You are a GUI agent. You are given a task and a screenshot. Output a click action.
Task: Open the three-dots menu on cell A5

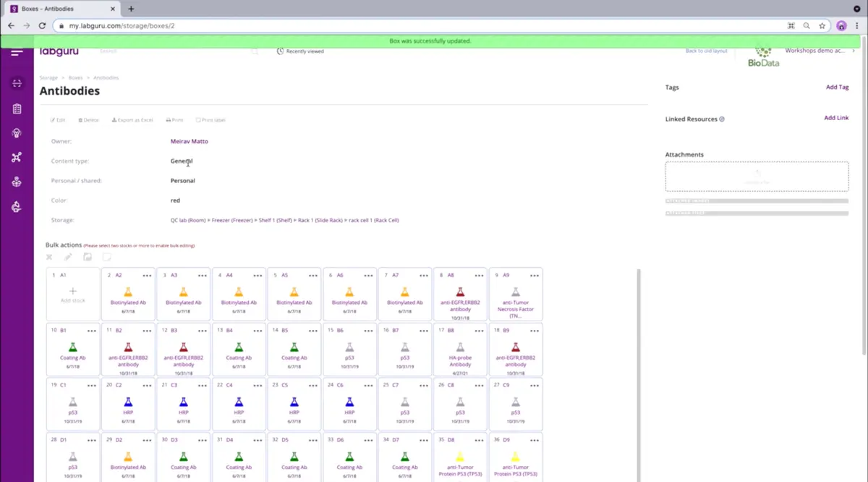[313, 276]
